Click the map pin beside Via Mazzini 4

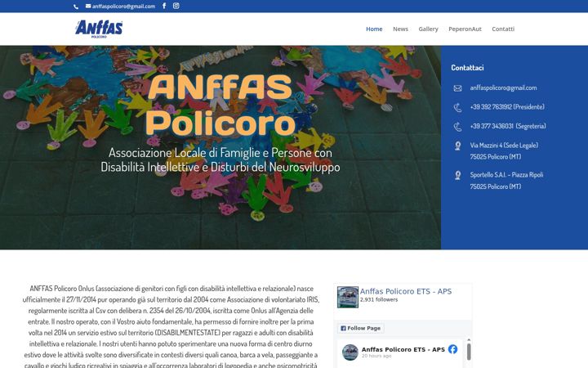457,146
